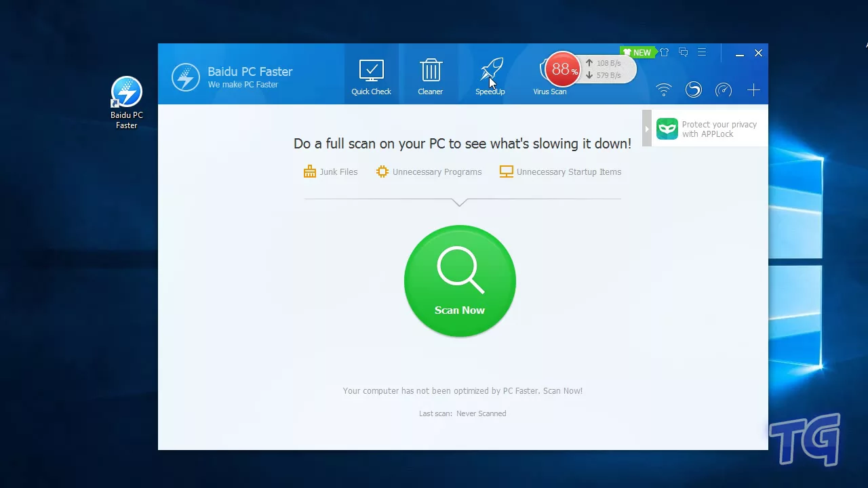This screenshot has width=868, height=488.
Task: Click the red 88% memory usage ball
Action: [562, 69]
